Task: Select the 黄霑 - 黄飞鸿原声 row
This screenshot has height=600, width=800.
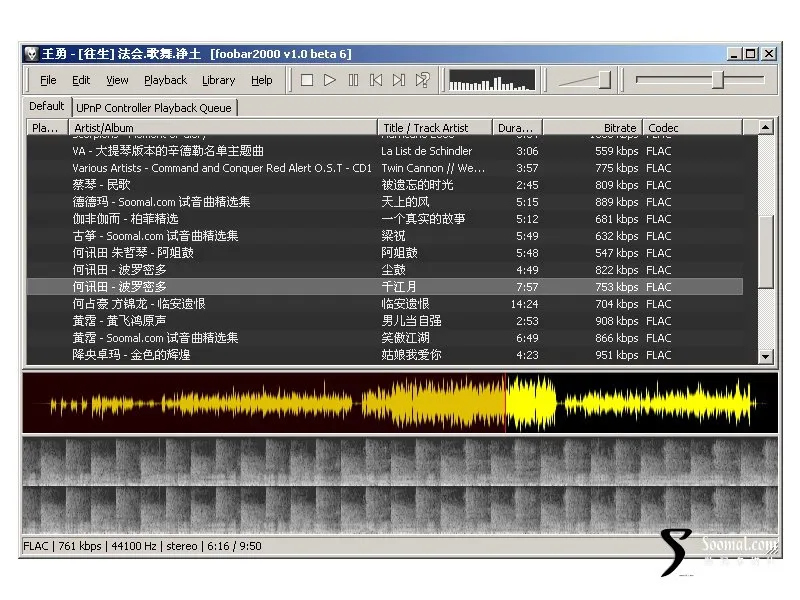Action: [x=385, y=321]
